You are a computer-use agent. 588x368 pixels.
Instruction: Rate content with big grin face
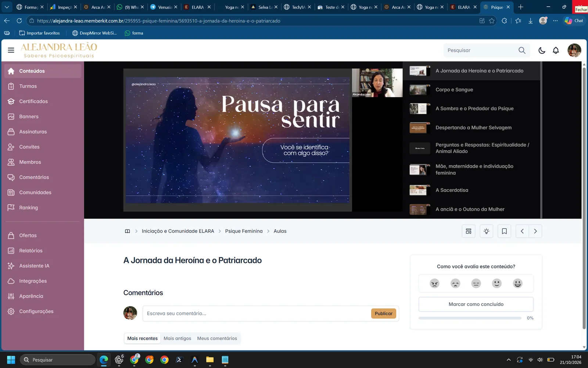[x=518, y=283]
